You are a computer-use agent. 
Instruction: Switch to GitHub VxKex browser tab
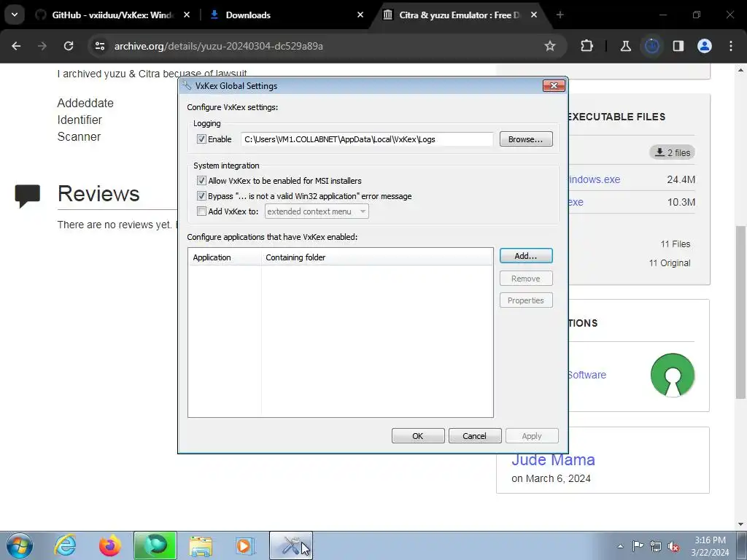(x=112, y=15)
